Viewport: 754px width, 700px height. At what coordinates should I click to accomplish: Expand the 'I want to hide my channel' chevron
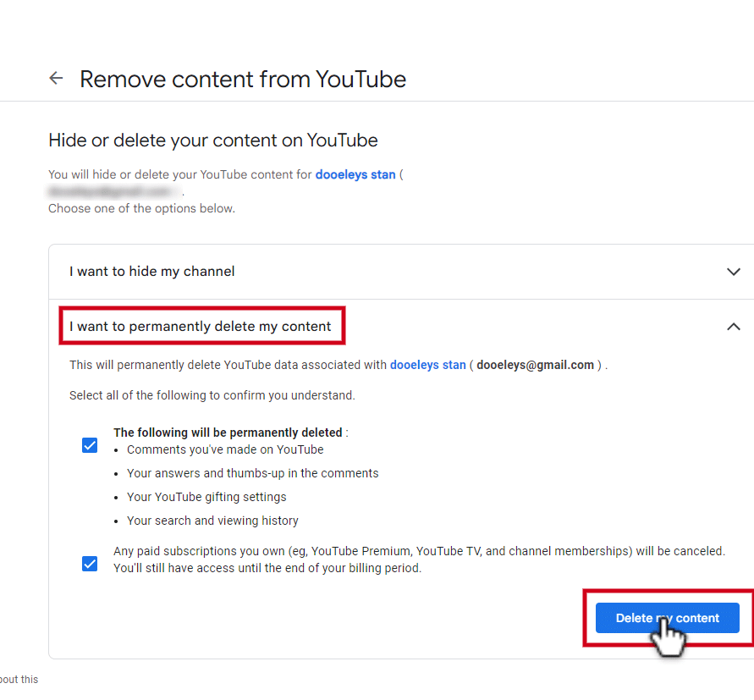point(733,272)
